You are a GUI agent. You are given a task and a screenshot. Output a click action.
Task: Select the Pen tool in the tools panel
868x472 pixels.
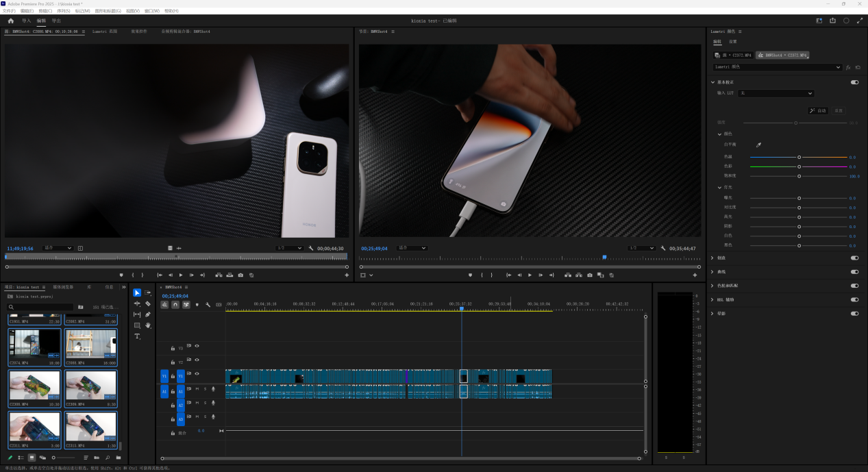coord(148,314)
